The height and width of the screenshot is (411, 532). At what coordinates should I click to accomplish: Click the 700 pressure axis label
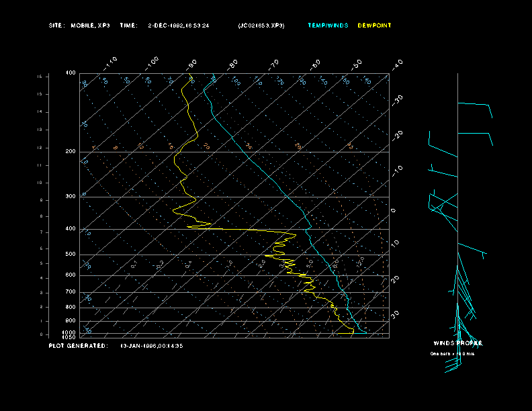coord(71,291)
